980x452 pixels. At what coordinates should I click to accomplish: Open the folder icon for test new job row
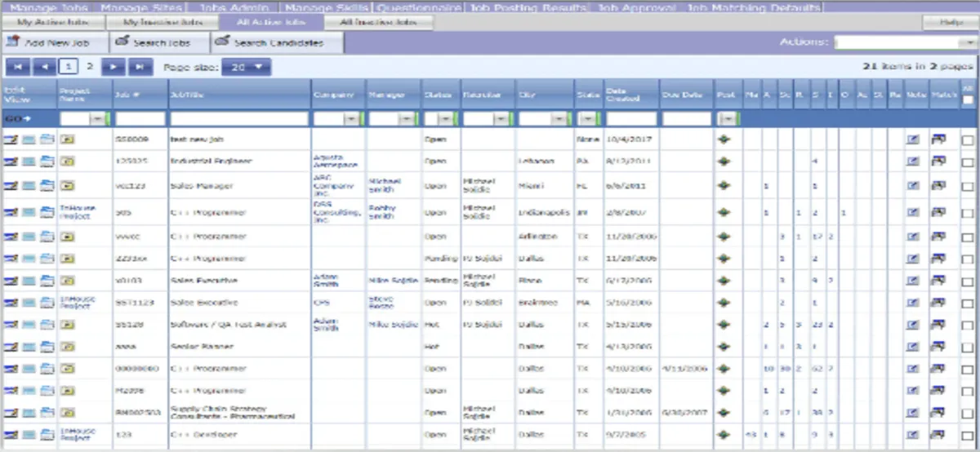click(x=46, y=140)
